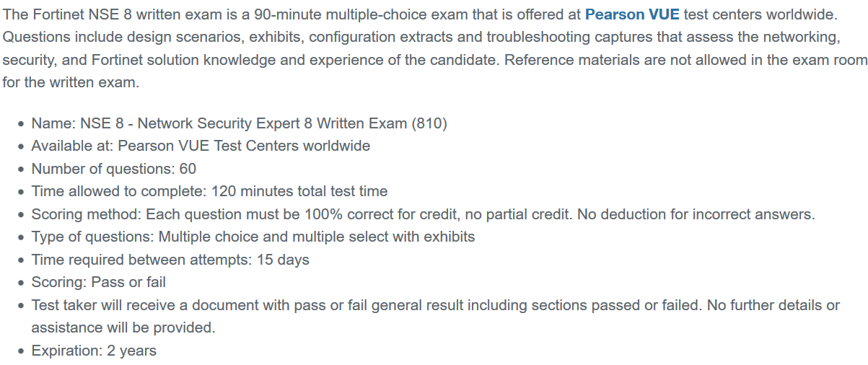This screenshot has height=365, width=868.
Task: Click the 'Type of questions: Multiple choice' line
Action: pos(253,237)
